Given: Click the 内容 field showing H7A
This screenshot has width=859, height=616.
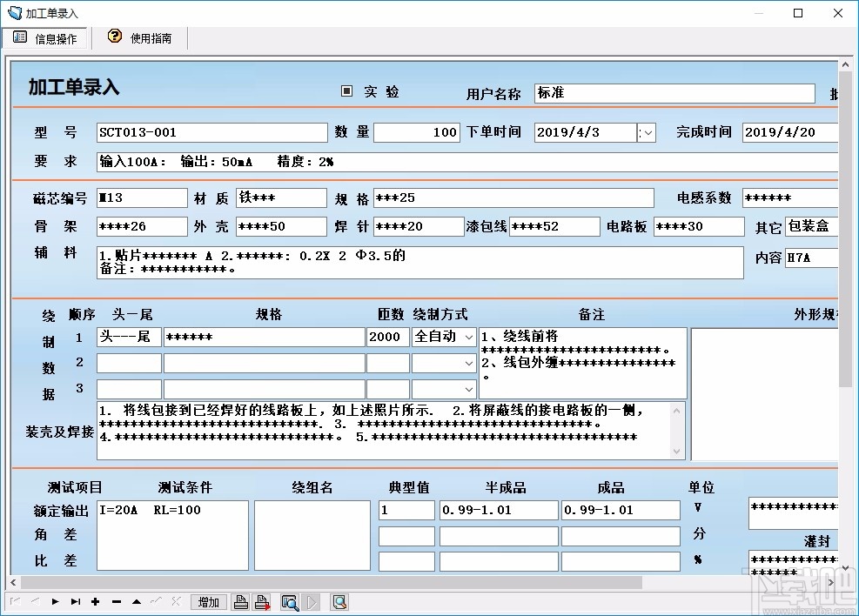Looking at the screenshot, I should click(811, 258).
